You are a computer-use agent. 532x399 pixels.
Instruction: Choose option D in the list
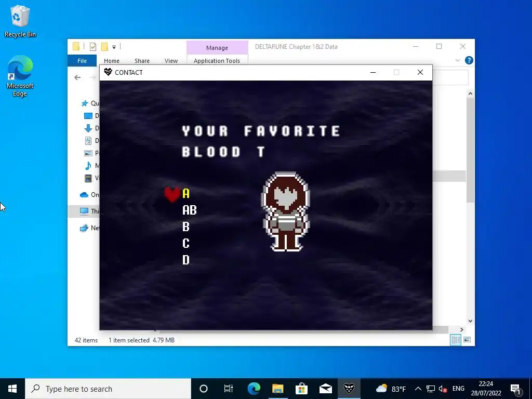click(x=185, y=260)
